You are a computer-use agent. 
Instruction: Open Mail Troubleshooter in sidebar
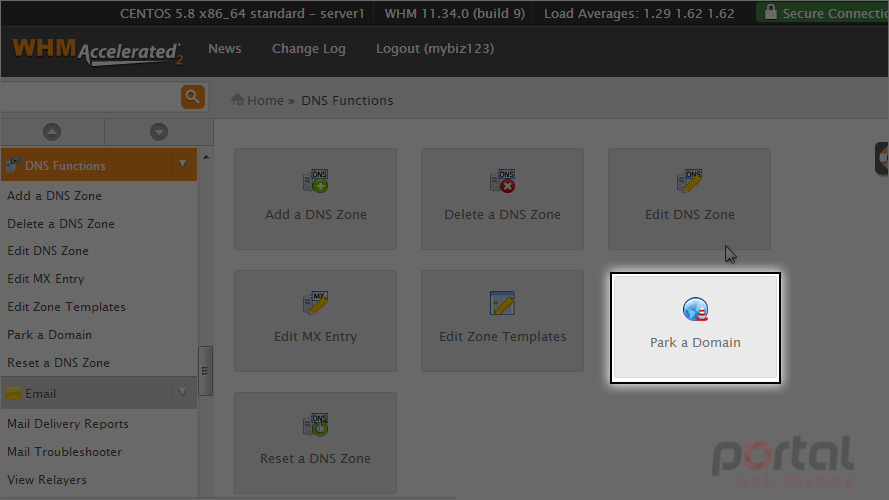[x=64, y=452]
